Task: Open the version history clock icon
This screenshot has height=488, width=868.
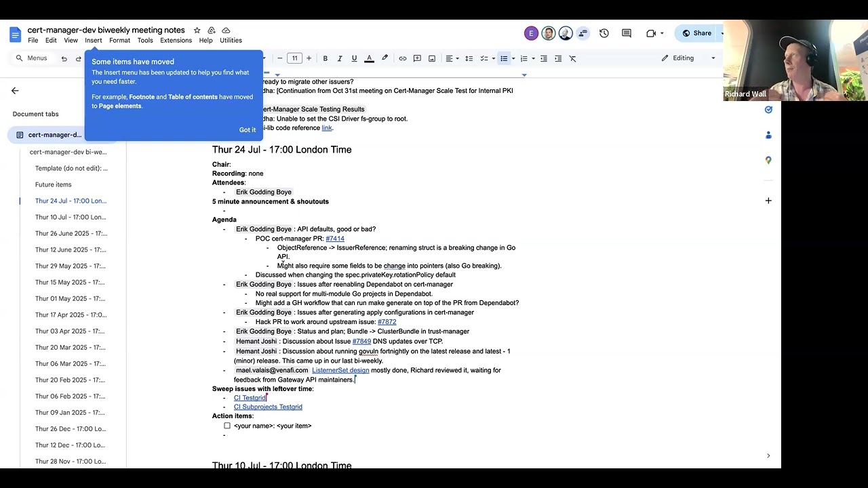Action: (604, 33)
